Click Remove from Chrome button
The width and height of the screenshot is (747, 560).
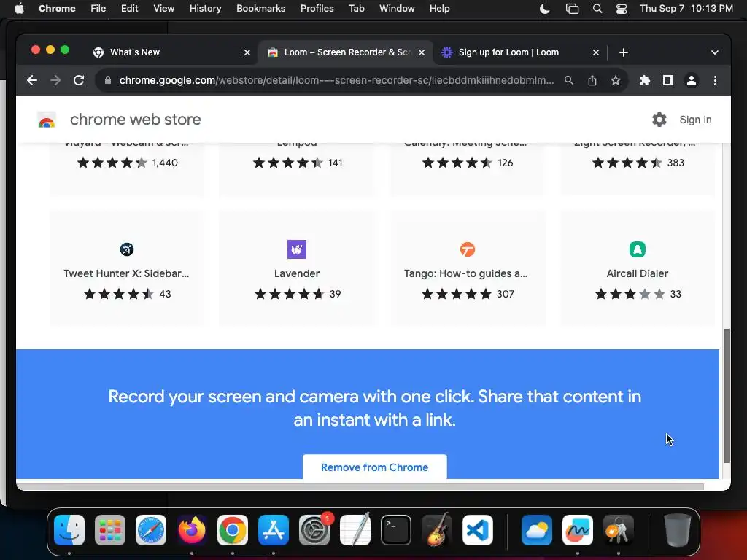pyautogui.click(x=374, y=467)
